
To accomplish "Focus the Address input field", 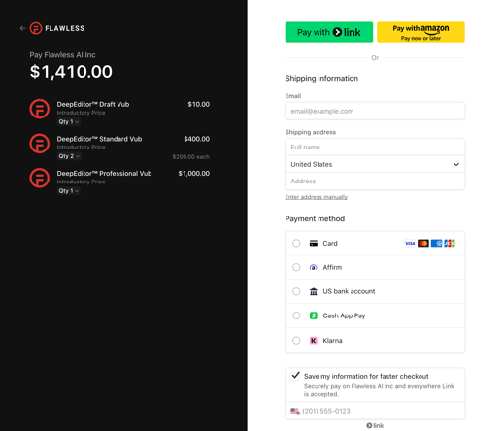I will (x=375, y=182).
